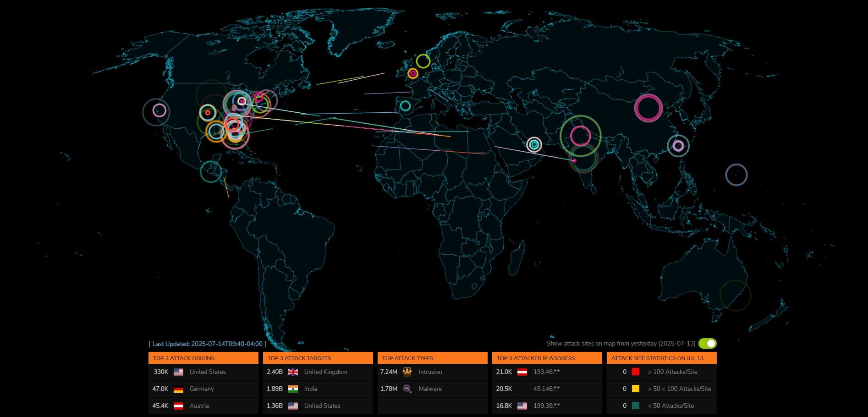Screen dimensions: 868x417
Task: Click the Last Updated timestamp text
Action: pyautogui.click(x=208, y=344)
